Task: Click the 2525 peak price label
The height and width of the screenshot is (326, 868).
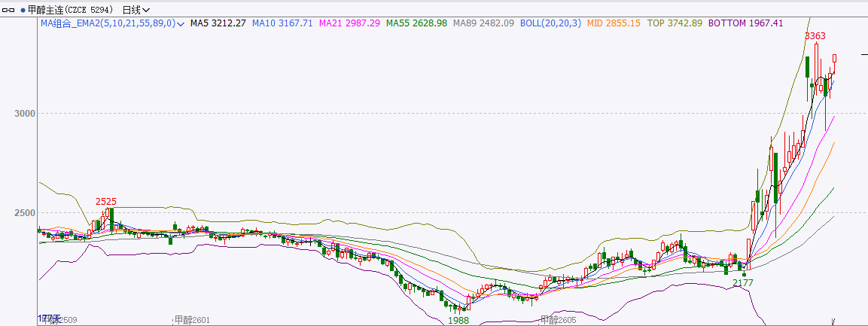Action: pyautogui.click(x=105, y=201)
